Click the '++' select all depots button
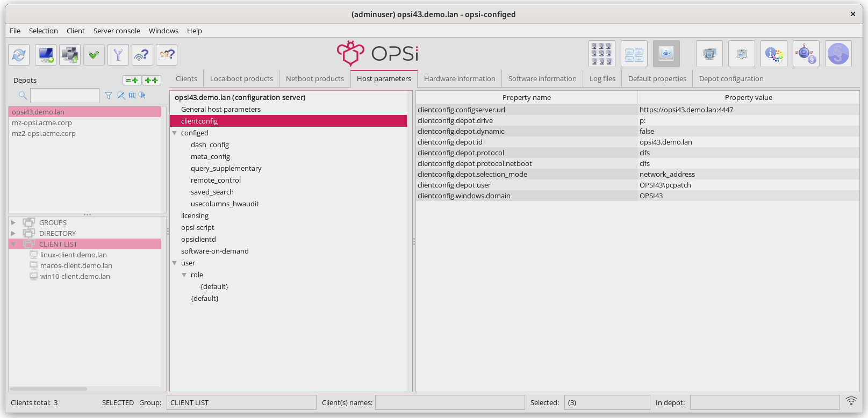Screen dimensions: 868x418 pos(152,81)
